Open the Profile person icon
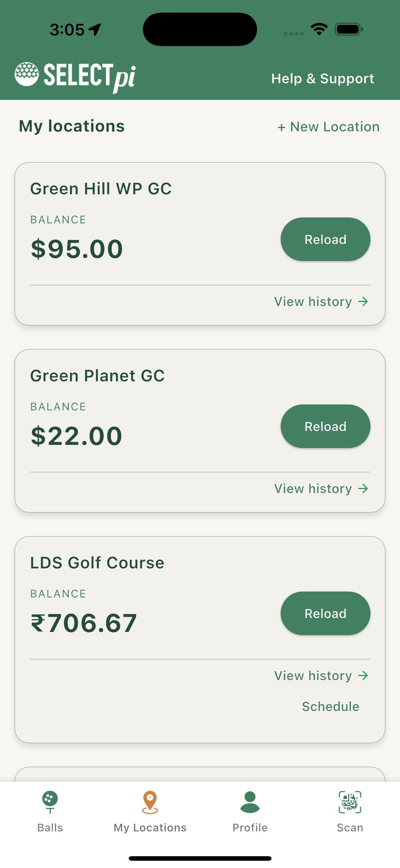Viewport: 400px width, 868px height. tap(250, 802)
